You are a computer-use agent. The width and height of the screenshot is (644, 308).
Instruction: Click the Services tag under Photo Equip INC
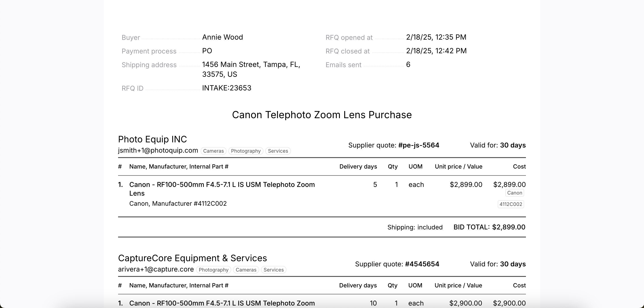pyautogui.click(x=278, y=151)
